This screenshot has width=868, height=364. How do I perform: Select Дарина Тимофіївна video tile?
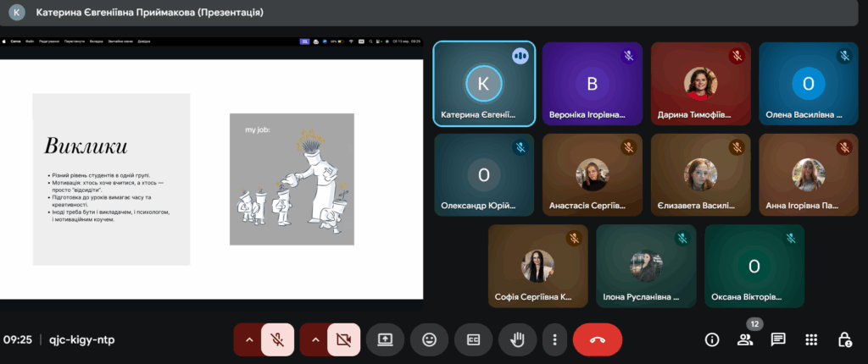click(701, 84)
